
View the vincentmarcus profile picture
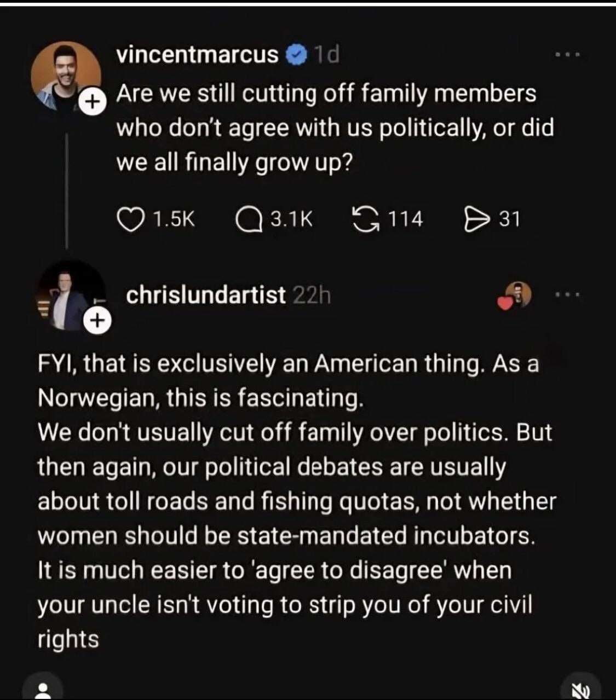(65, 74)
